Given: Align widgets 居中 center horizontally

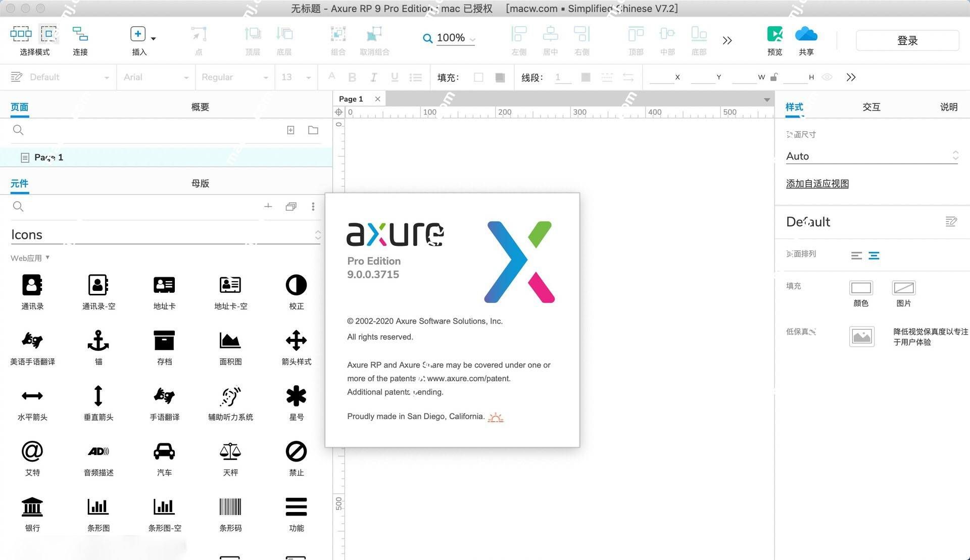Looking at the screenshot, I should [x=550, y=34].
